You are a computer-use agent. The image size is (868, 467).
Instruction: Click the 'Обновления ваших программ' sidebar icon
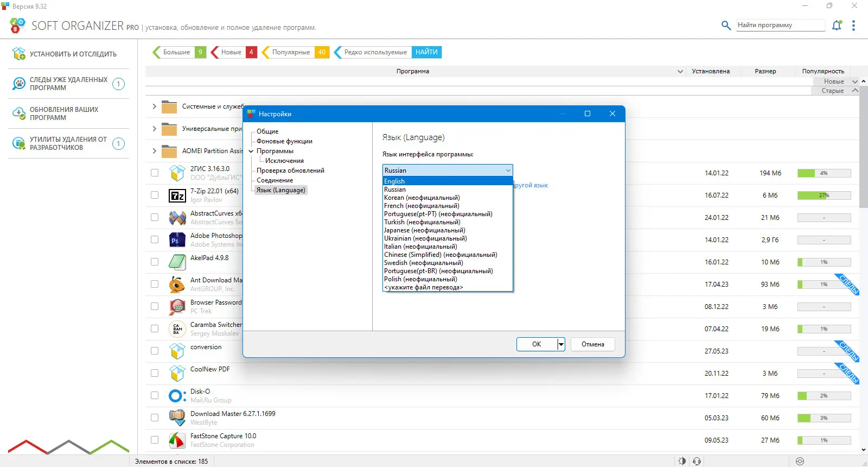(x=19, y=113)
